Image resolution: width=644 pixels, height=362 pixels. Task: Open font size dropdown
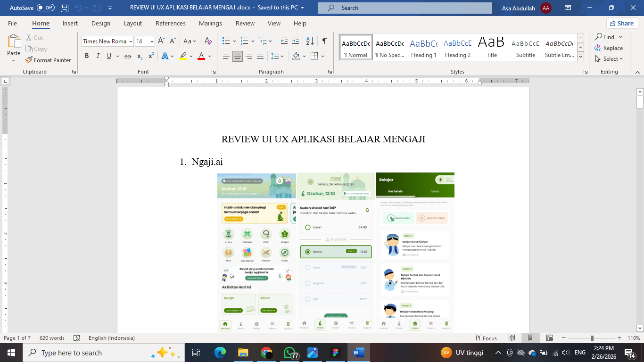(x=152, y=41)
